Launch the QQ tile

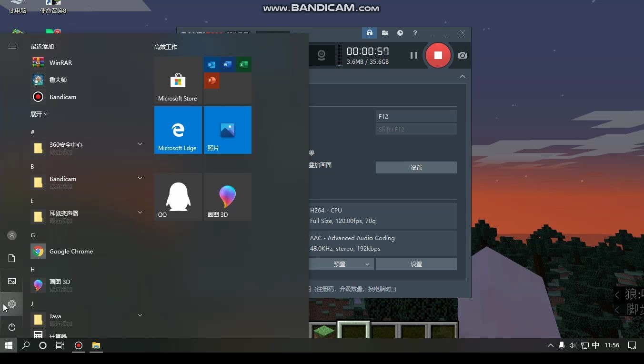coord(178,197)
